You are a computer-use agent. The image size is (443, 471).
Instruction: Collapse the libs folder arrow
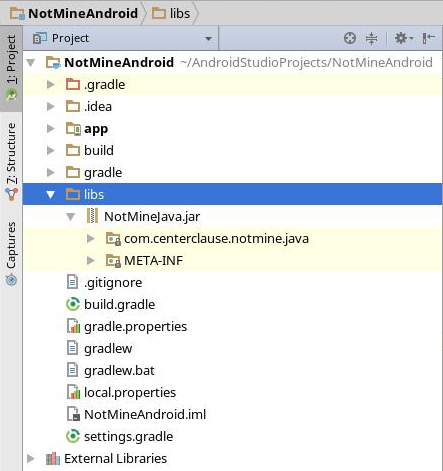click(50, 194)
